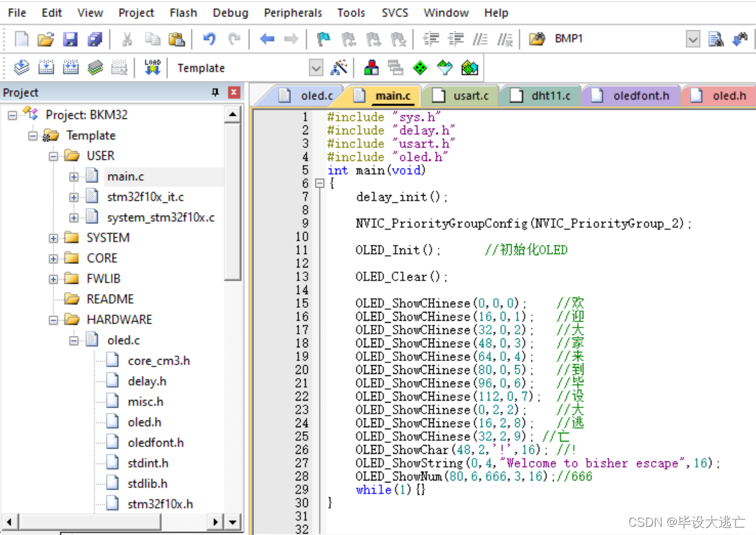Collapse the oled.c dependency list
The image size is (756, 535).
(x=73, y=341)
